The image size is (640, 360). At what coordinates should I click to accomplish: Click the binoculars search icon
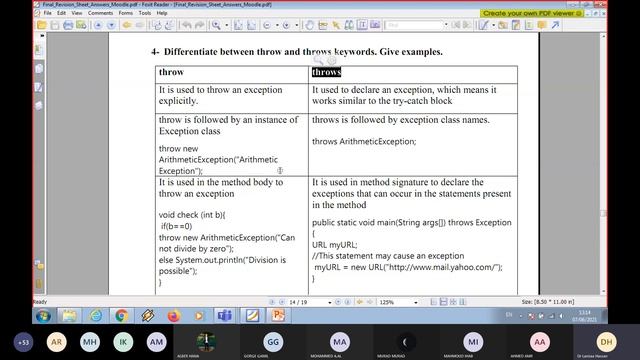coord(349,25)
